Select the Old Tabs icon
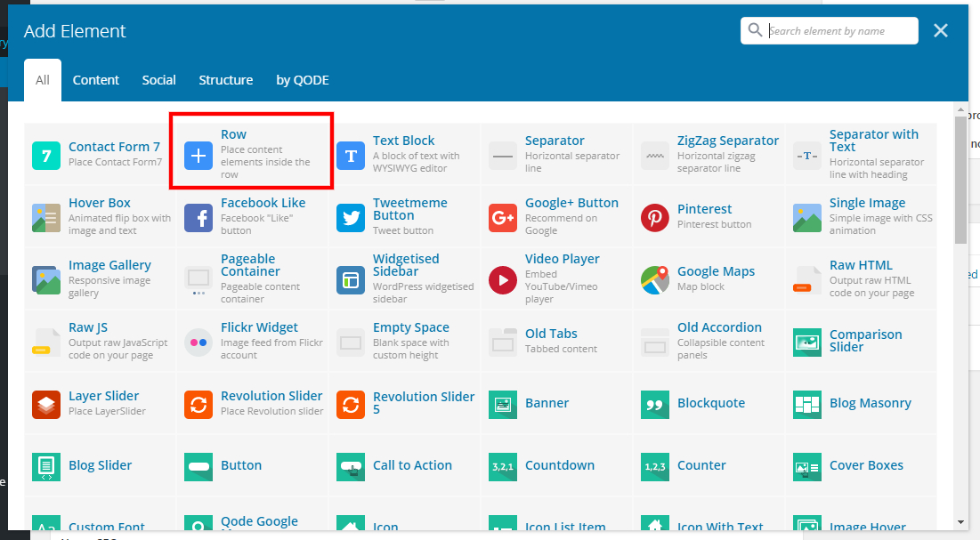Viewport: 980px width, 540px height. click(503, 343)
